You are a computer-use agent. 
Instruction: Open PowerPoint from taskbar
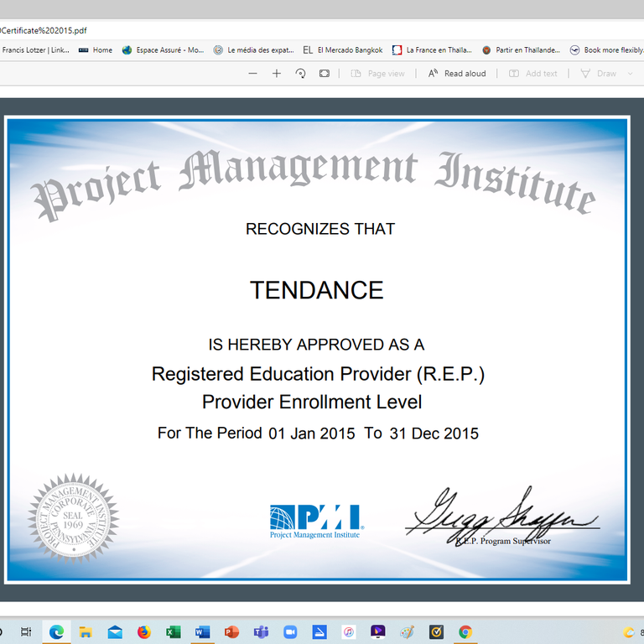tap(231, 631)
